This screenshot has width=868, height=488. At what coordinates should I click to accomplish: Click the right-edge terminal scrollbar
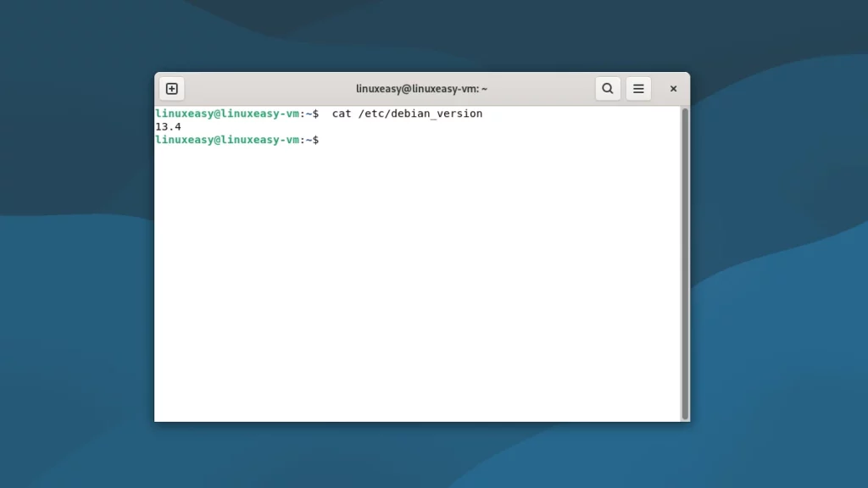coord(685,254)
